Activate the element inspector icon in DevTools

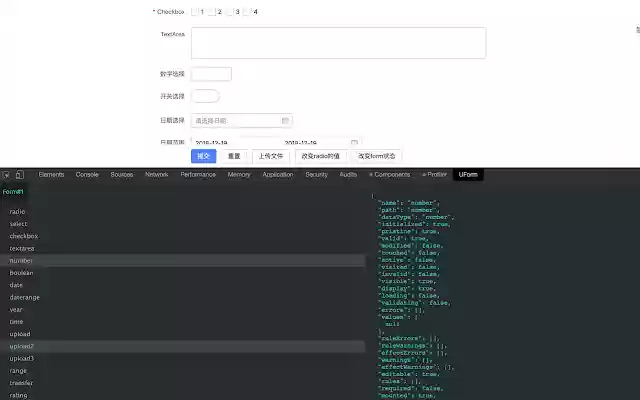click(x=6, y=175)
